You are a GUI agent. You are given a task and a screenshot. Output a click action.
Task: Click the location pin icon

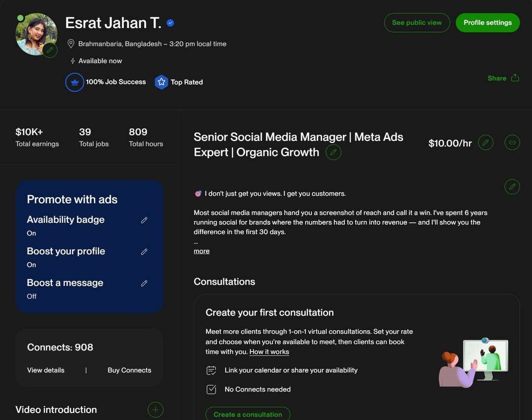pos(71,44)
